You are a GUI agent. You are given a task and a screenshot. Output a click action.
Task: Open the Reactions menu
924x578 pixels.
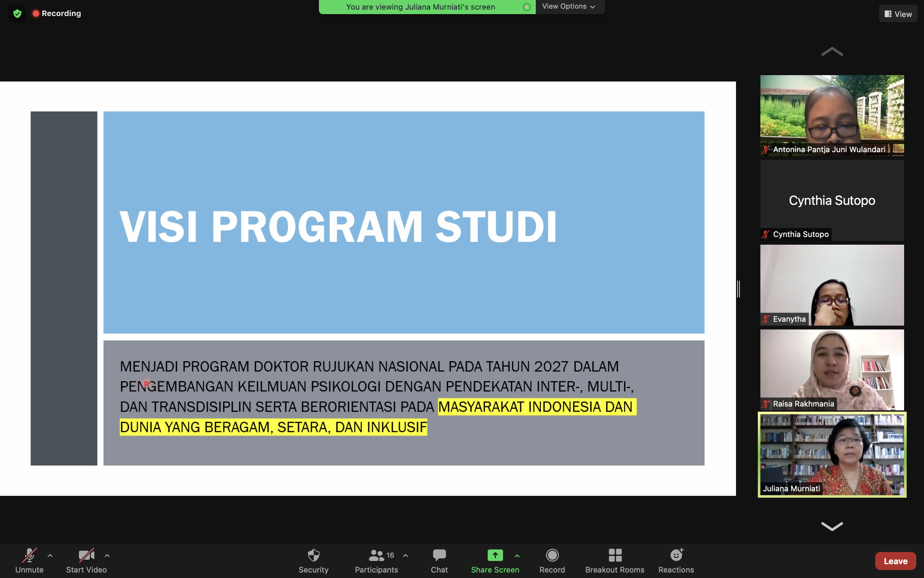676,561
